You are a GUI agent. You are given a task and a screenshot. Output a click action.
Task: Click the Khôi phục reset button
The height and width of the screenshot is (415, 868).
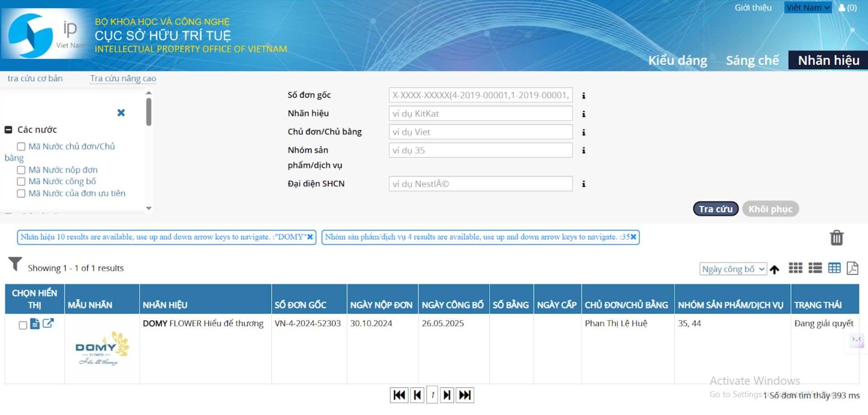click(x=770, y=209)
